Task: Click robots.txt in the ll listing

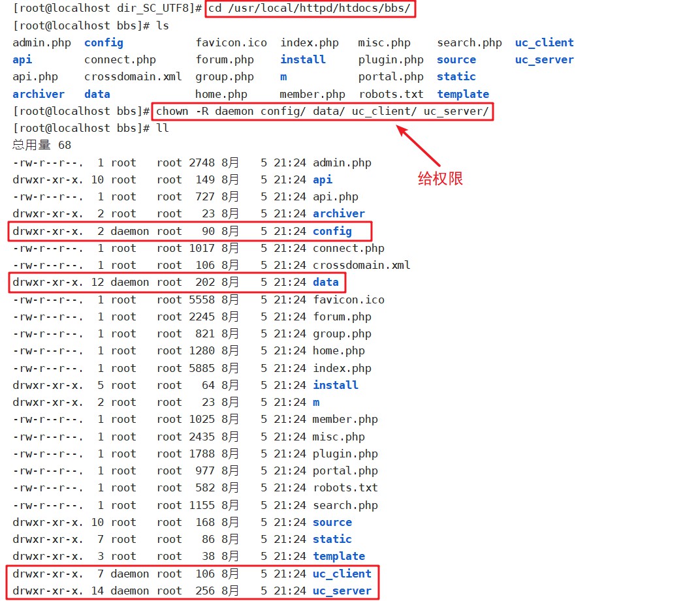Action: (345, 487)
